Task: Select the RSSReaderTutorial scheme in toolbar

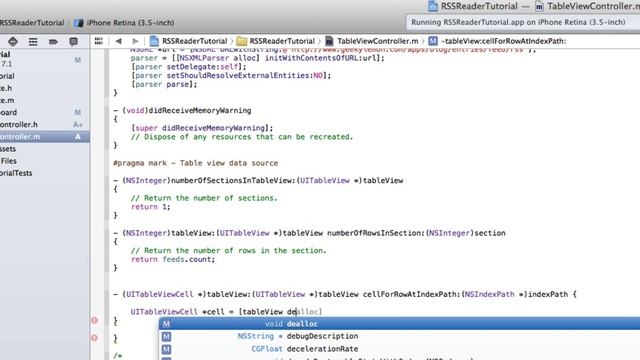Action: pyautogui.click(x=32, y=23)
